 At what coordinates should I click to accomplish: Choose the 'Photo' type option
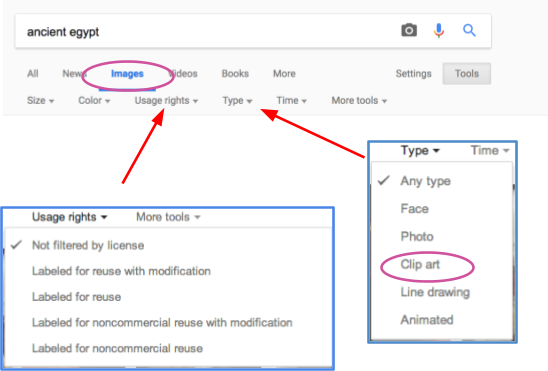(x=417, y=237)
